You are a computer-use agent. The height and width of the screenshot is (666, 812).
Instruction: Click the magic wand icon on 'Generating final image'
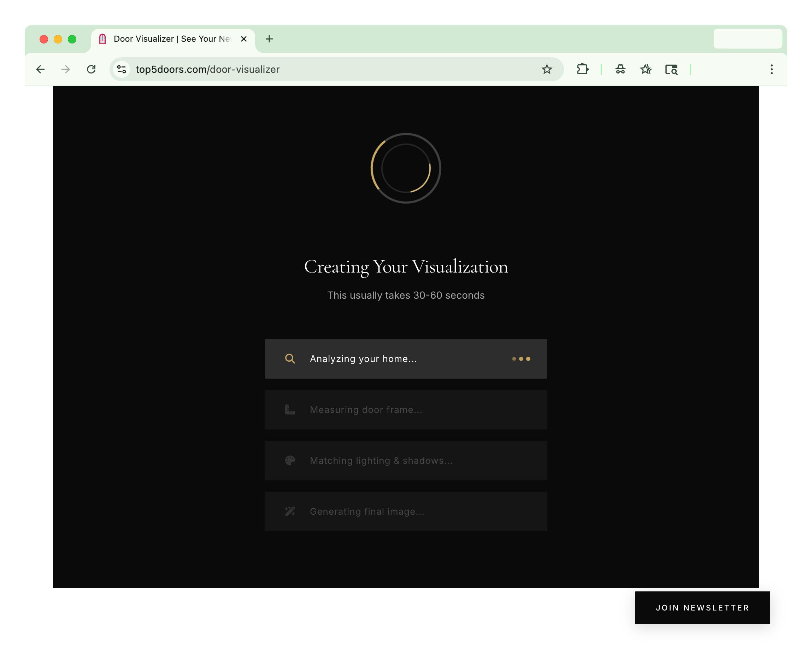pyautogui.click(x=290, y=512)
